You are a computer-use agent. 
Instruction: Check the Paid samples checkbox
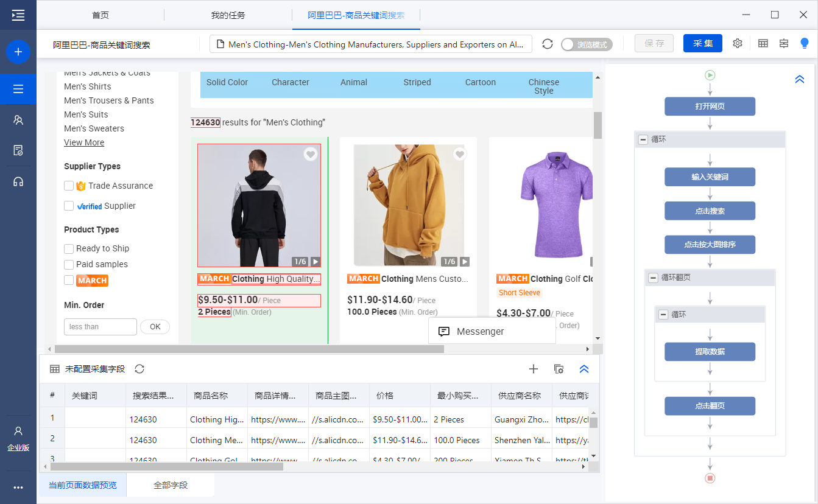pyautogui.click(x=69, y=264)
